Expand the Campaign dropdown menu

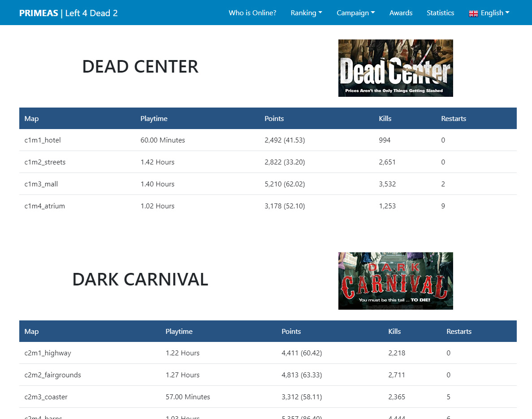point(355,13)
